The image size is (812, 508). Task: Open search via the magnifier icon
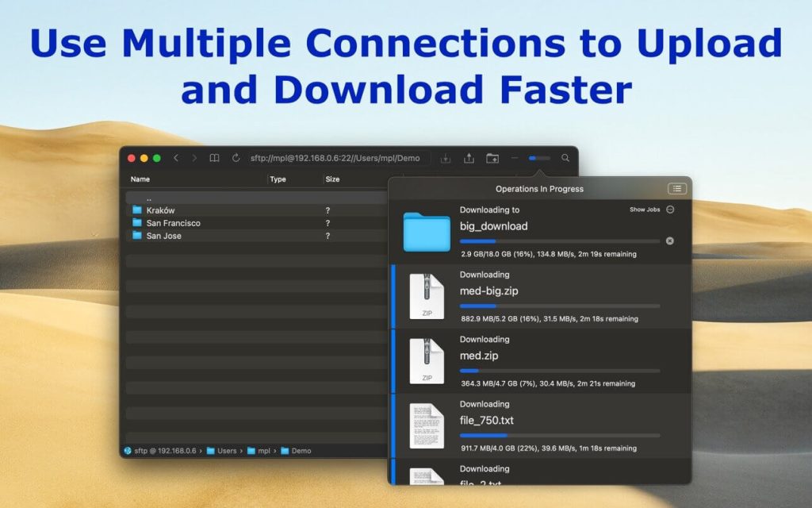tap(565, 158)
